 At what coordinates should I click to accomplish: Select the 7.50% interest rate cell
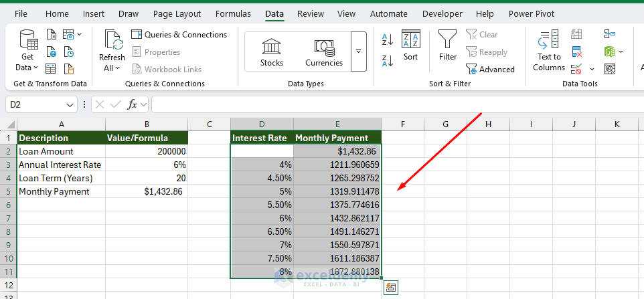[x=262, y=258]
